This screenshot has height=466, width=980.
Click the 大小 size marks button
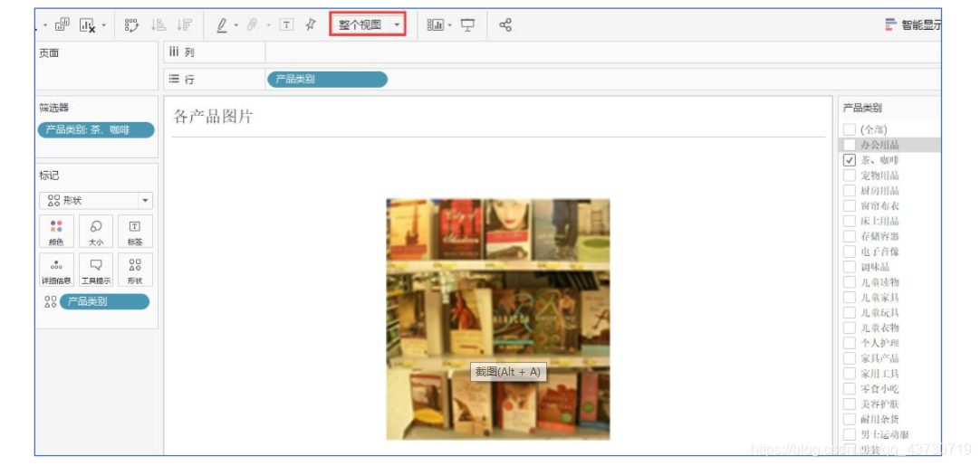96,232
